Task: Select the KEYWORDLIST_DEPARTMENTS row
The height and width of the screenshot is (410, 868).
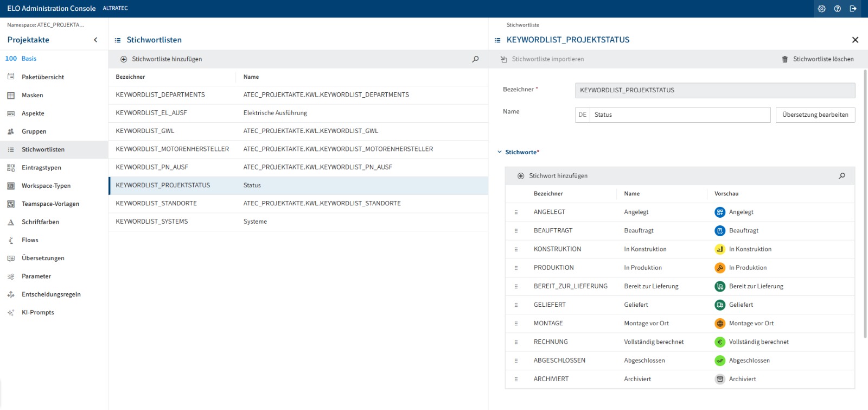Action: [298, 95]
